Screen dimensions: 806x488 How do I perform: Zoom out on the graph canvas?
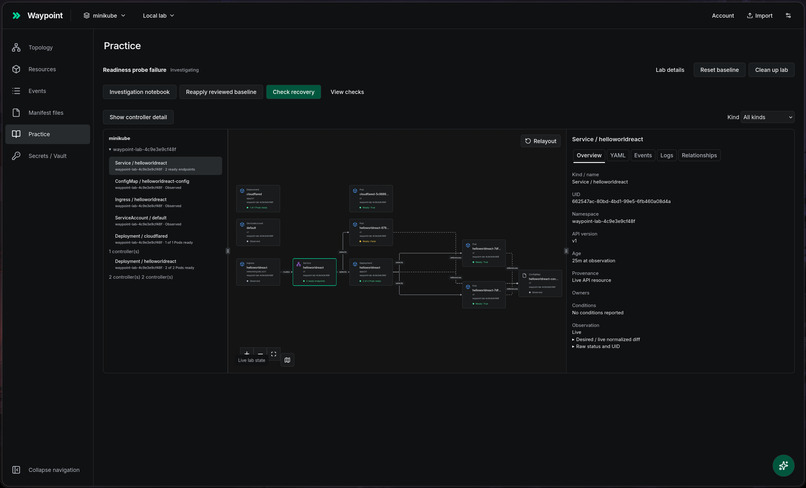pos(260,353)
